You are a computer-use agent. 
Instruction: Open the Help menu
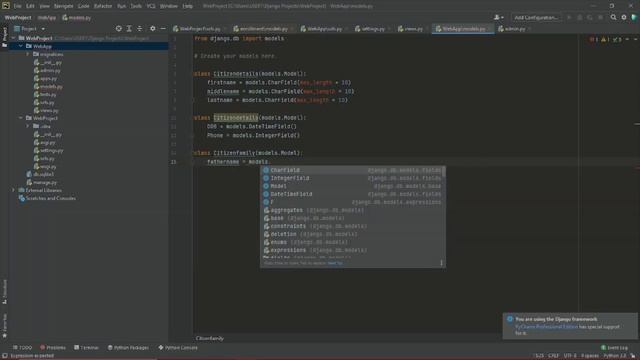click(187, 6)
